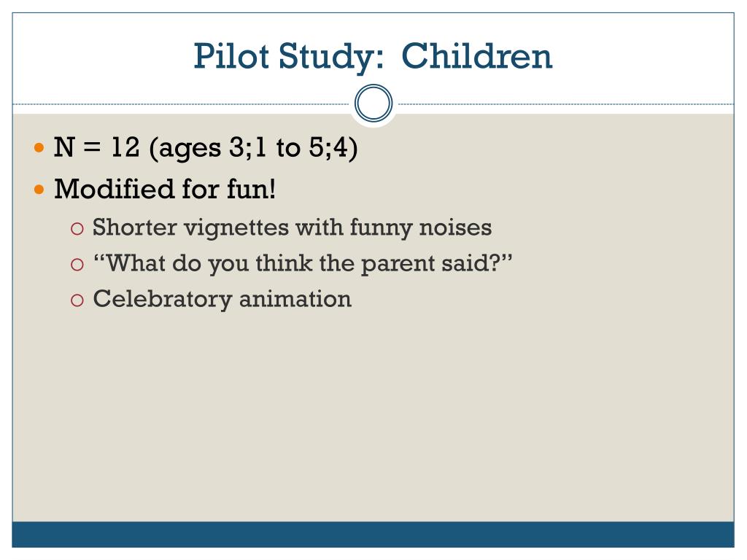Click the hollow bullet beside 'What do you think'
Image resolution: width=747 pixels, height=560 pixels.
tap(77, 265)
